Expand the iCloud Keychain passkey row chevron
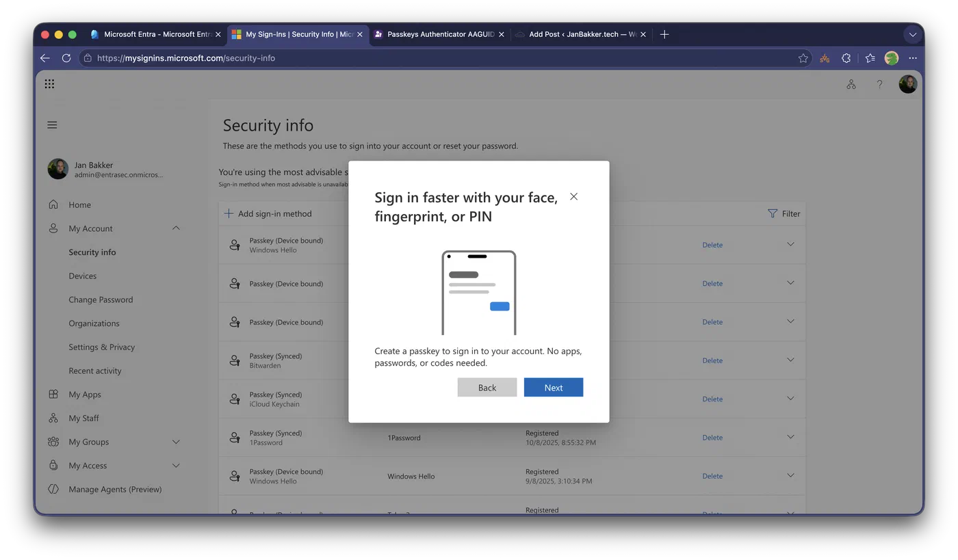Screen dimensions: 958x560 (790, 399)
